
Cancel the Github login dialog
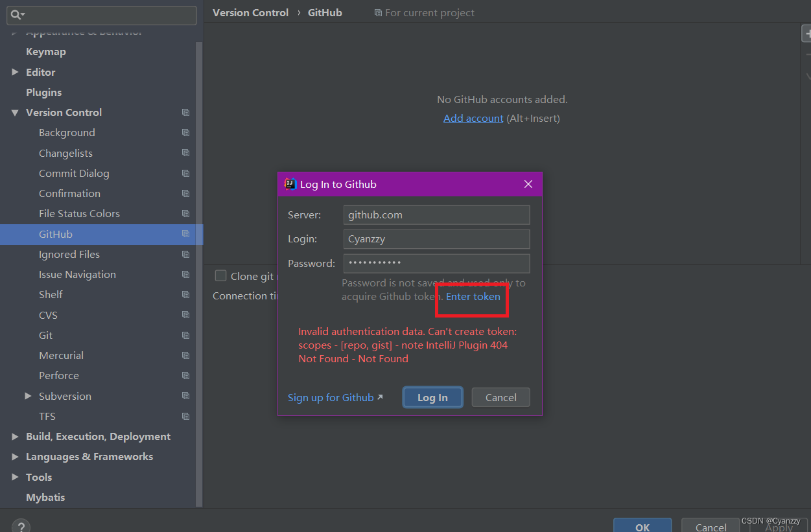[x=500, y=397]
